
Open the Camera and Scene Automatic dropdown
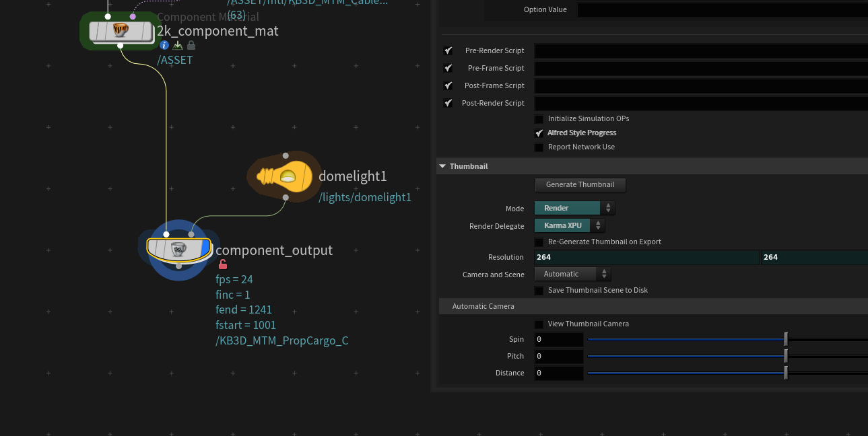coord(572,274)
